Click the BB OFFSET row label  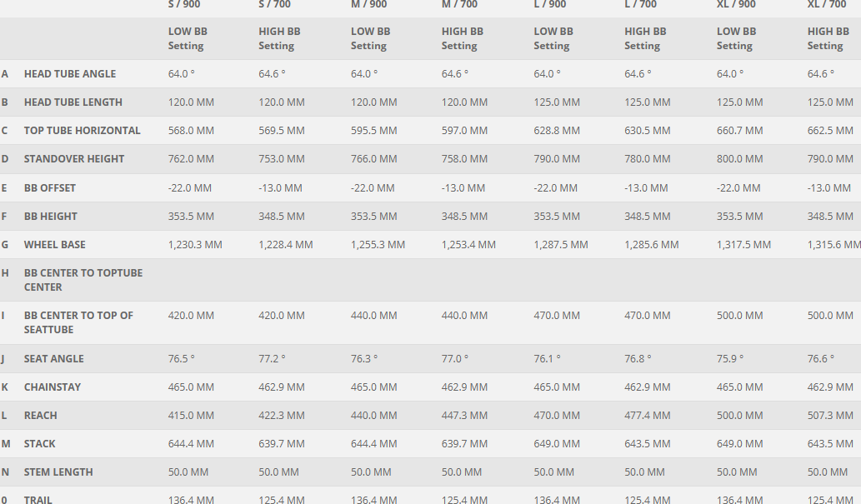(50, 188)
